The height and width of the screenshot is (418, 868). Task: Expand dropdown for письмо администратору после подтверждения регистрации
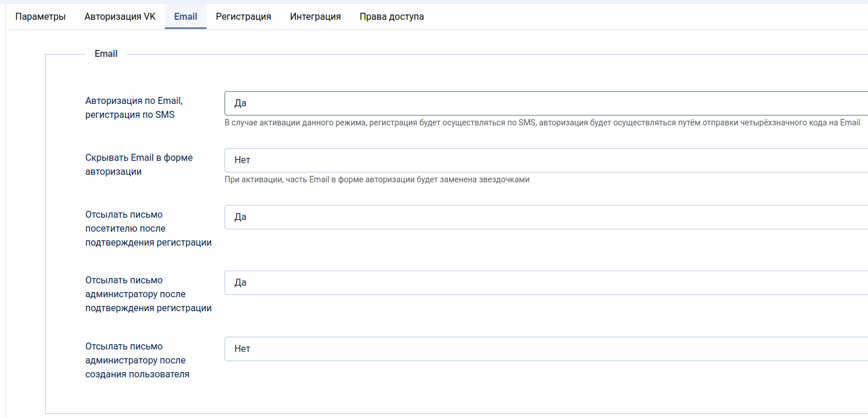pyautogui.click(x=546, y=283)
